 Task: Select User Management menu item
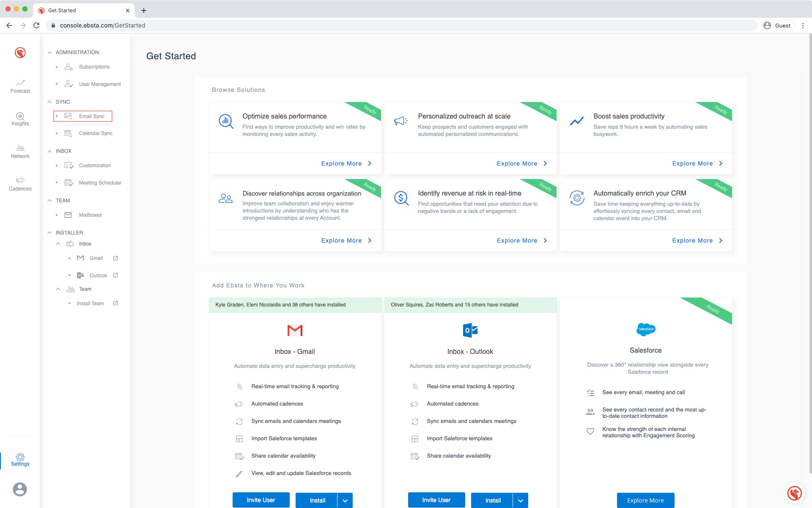[100, 84]
